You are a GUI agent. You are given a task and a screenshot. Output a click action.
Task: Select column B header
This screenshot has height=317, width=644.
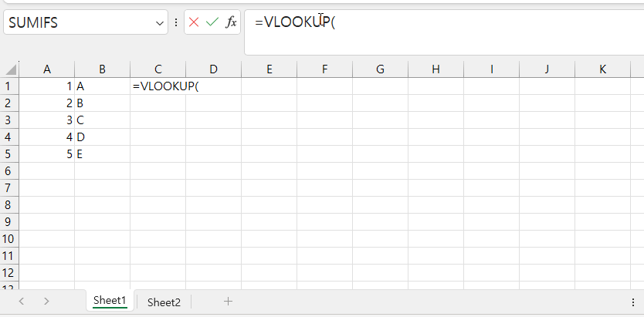pyautogui.click(x=102, y=69)
